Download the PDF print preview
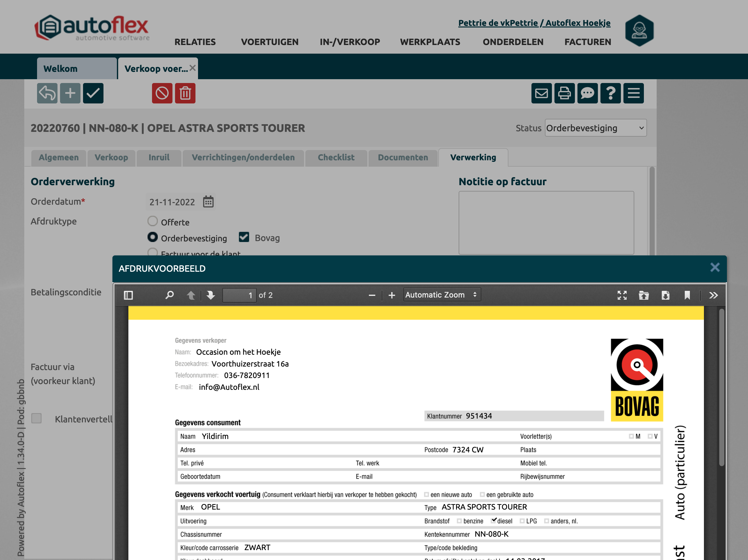This screenshot has height=560, width=748. (665, 295)
